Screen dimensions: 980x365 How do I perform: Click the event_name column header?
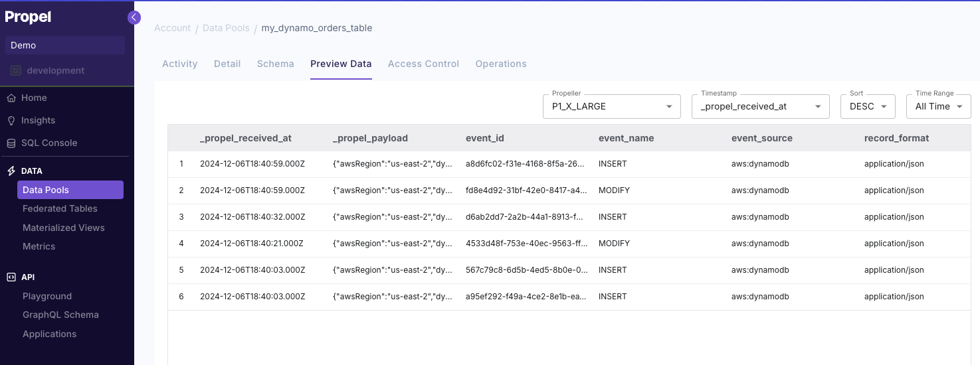pos(627,138)
